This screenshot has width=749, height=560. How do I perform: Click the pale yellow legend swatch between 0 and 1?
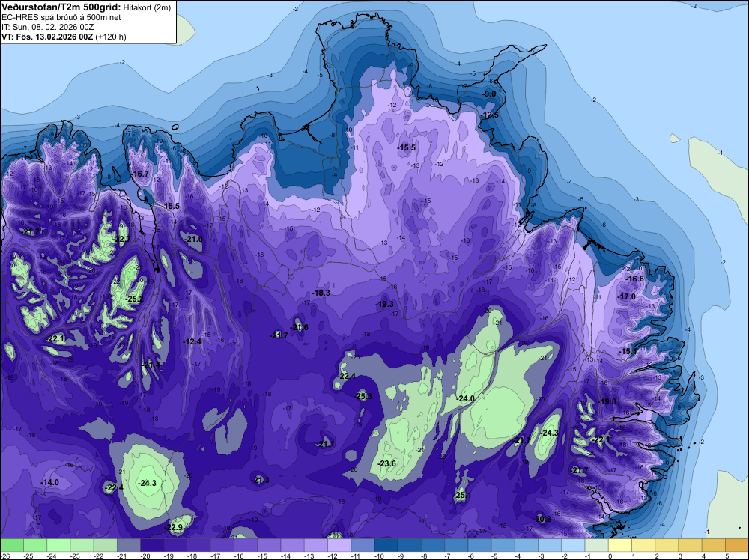[x=620, y=545]
